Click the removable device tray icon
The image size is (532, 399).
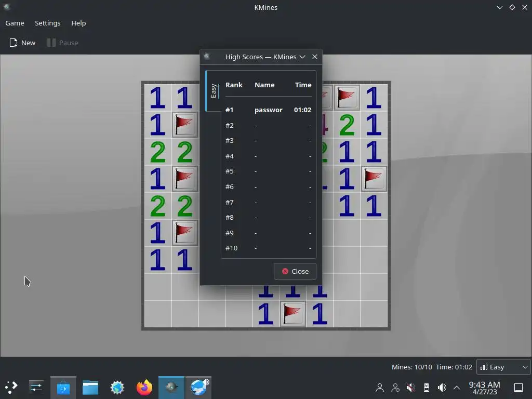[427, 388]
